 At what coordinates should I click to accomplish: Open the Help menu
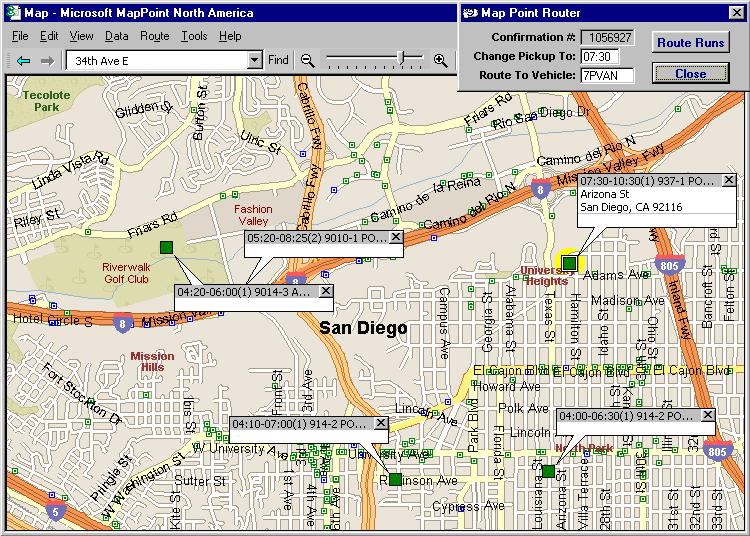click(230, 36)
